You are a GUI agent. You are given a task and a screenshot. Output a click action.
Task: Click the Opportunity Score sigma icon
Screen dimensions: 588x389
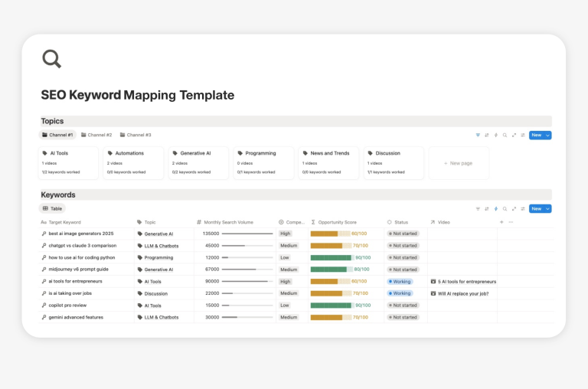313,222
